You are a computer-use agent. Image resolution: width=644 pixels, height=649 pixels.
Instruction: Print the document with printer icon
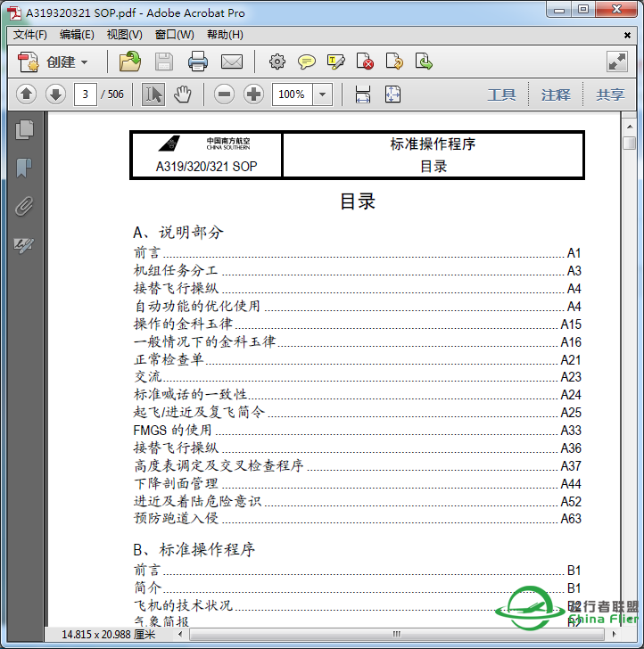tap(197, 62)
